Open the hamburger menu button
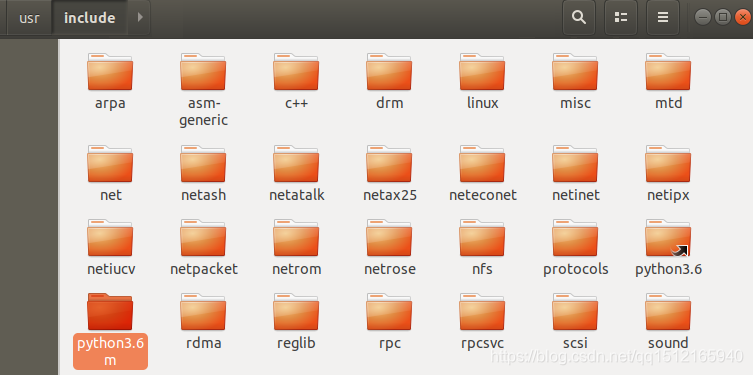Screen dimensions: 753x375 (x=663, y=18)
